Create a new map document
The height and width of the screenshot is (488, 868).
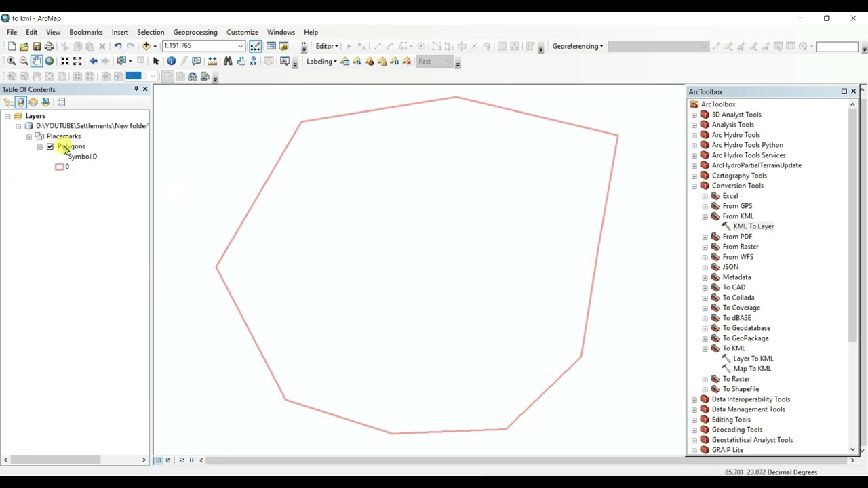(x=12, y=46)
